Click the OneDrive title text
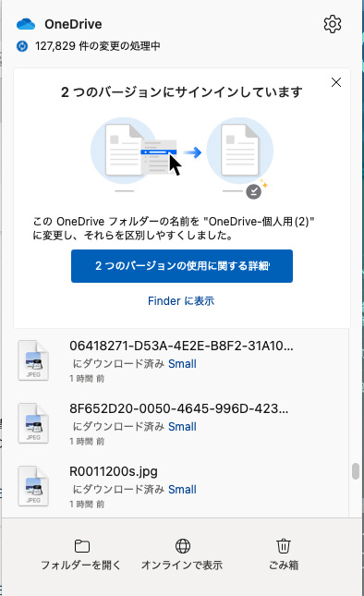364x596 pixels. 73,24
